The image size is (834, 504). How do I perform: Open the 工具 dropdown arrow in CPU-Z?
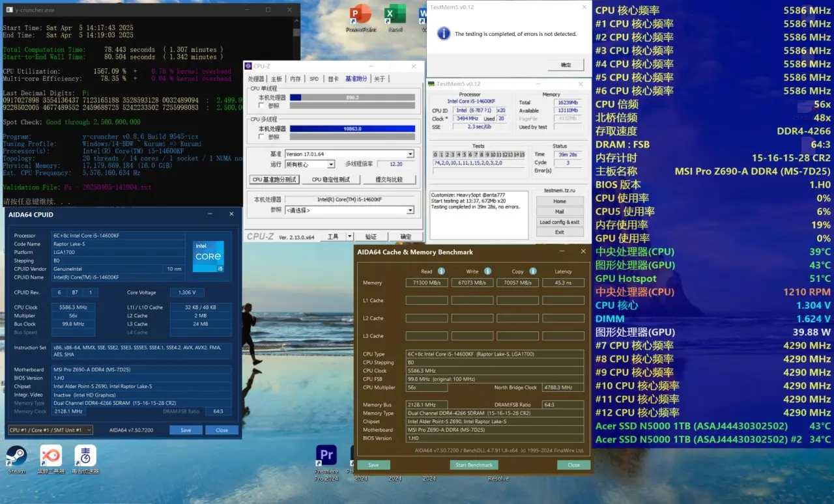point(349,237)
